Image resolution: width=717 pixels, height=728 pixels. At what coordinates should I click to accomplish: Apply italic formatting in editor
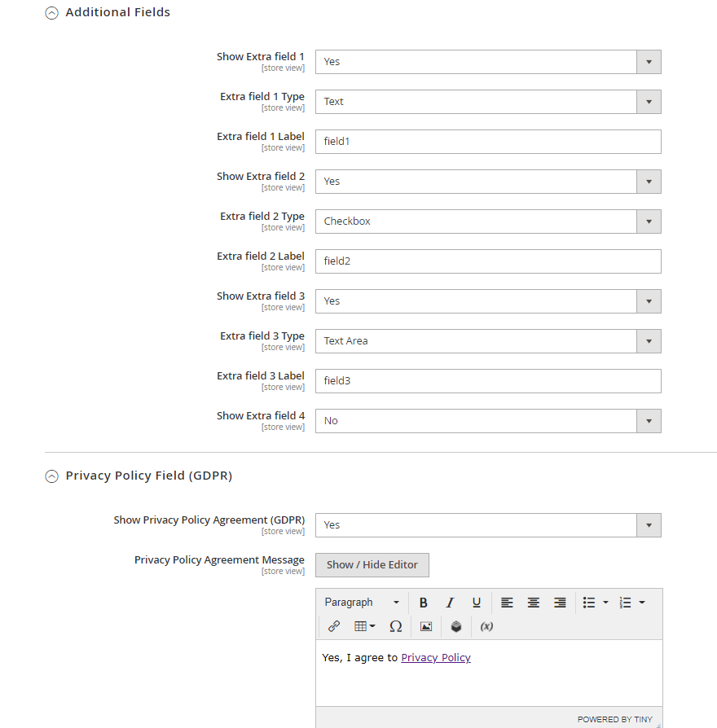[x=449, y=603]
